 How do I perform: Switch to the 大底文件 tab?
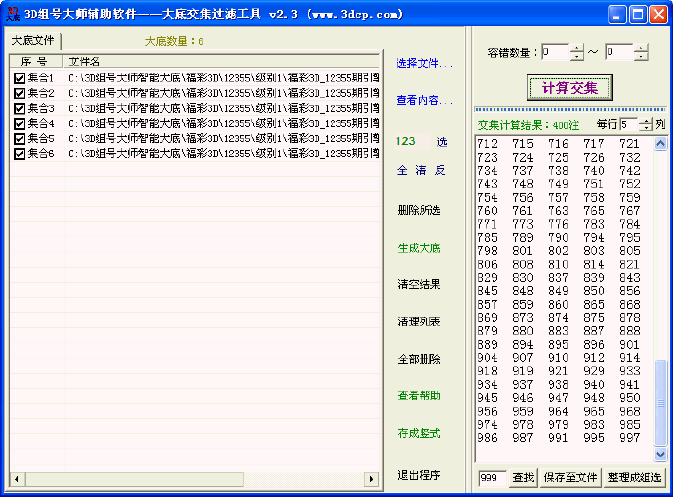click(x=33, y=41)
